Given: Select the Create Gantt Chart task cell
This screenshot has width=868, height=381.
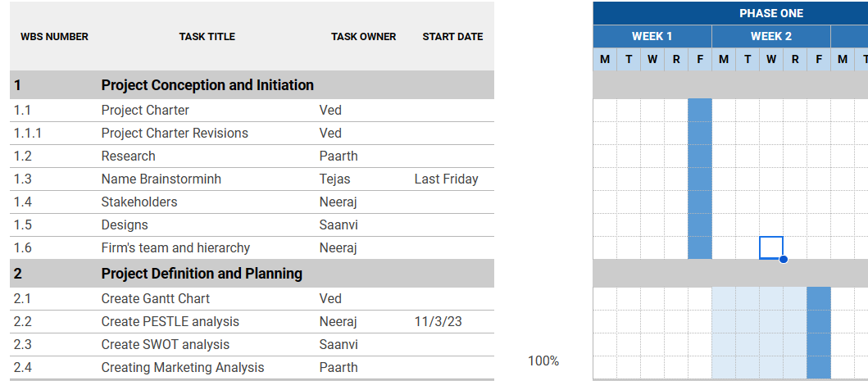Looking at the screenshot, I should [155, 299].
